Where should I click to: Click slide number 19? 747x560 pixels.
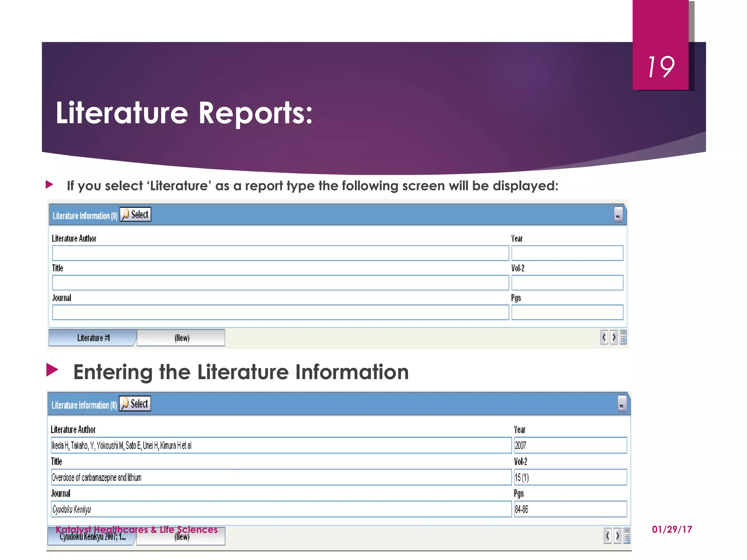click(x=661, y=67)
